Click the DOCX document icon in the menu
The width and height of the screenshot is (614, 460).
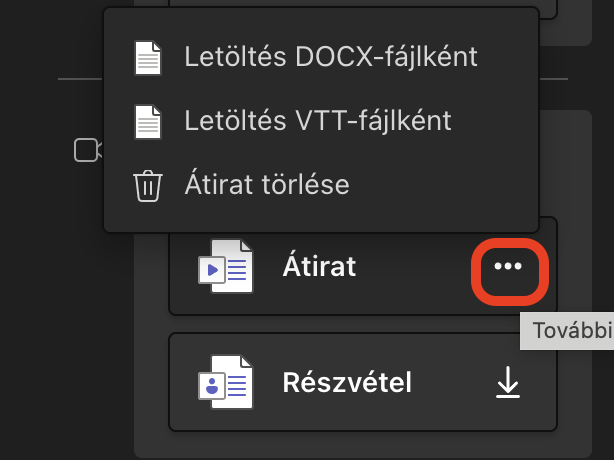point(148,58)
